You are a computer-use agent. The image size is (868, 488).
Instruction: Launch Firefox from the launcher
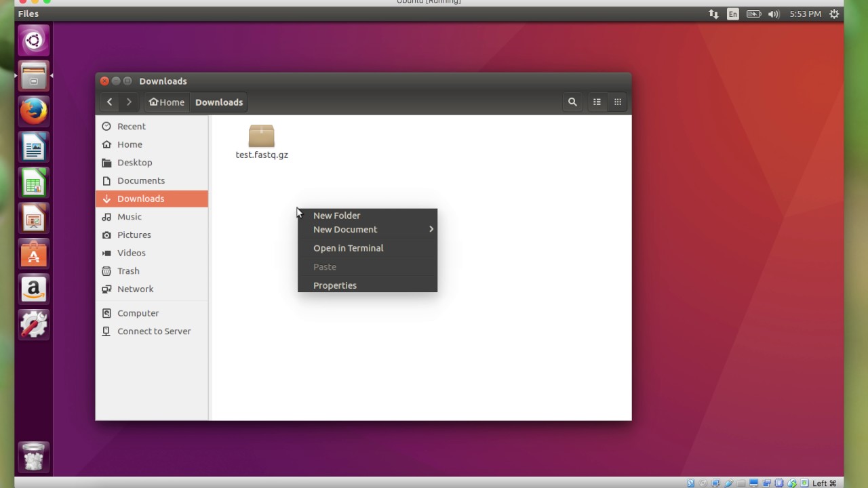click(33, 111)
